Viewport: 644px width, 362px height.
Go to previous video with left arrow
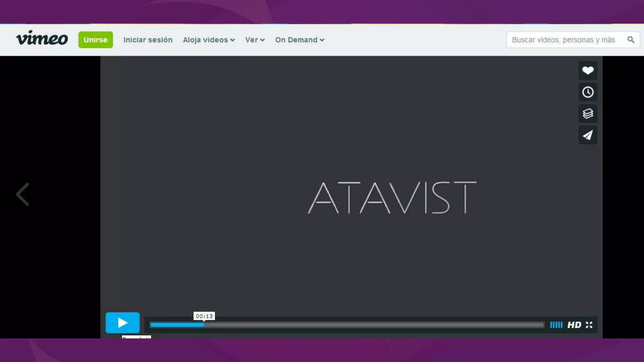(x=23, y=195)
